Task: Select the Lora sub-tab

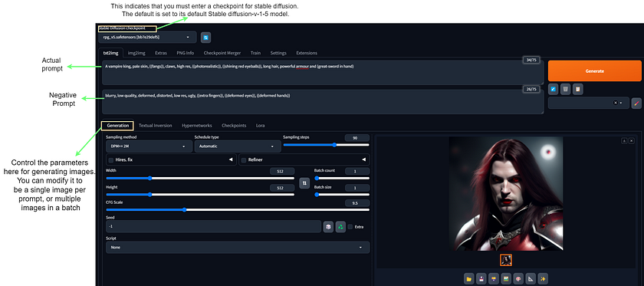Action: [261, 125]
